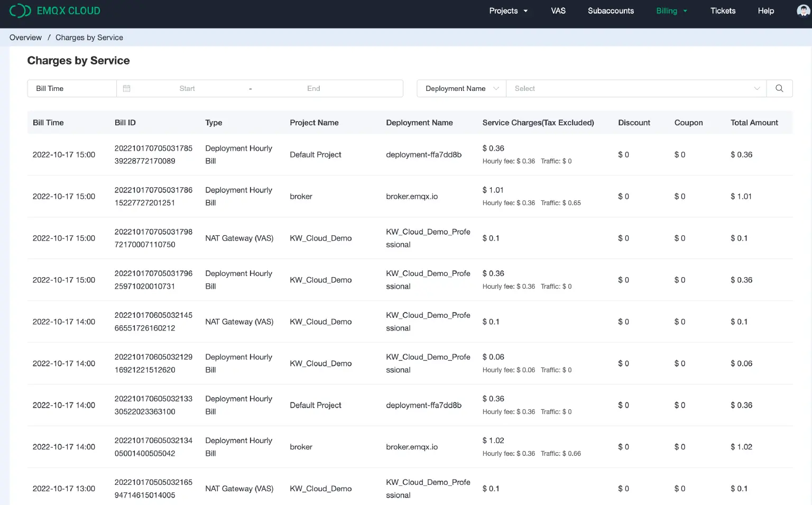Expand the Billing navigation dropdown
The image size is (812, 505).
671,11
